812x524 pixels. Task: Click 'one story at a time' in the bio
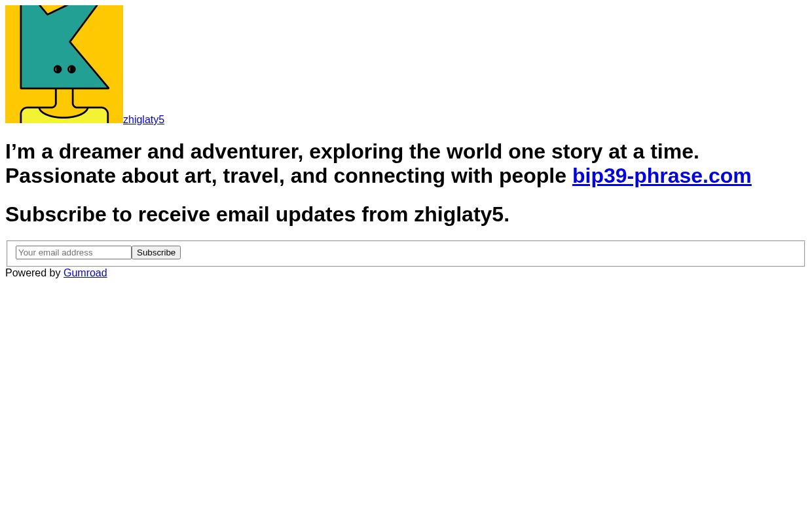click(x=602, y=151)
